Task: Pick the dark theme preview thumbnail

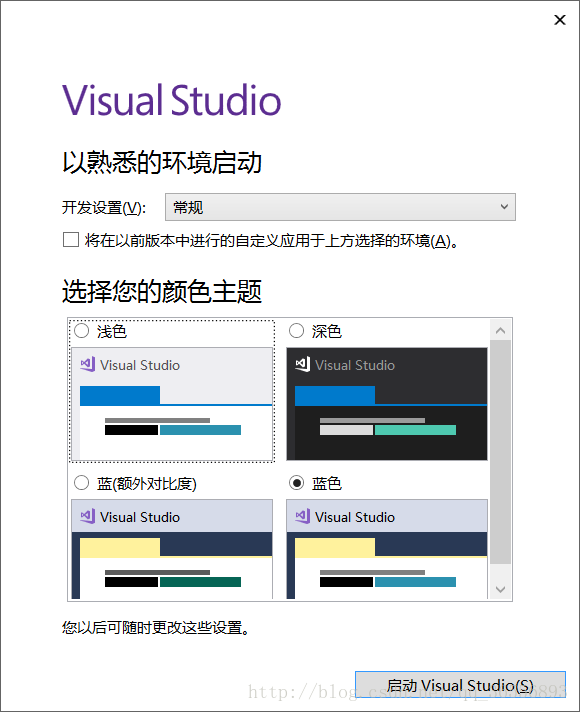Action: pos(387,404)
